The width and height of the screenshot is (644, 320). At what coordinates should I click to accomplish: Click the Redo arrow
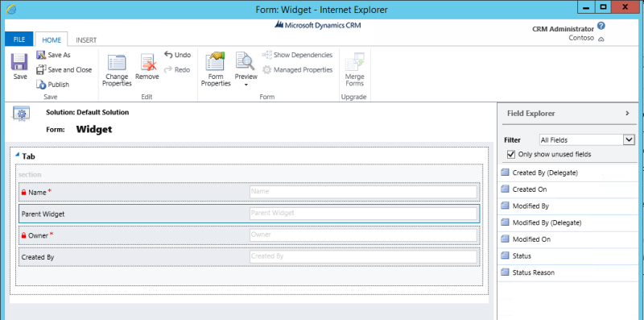(167, 69)
